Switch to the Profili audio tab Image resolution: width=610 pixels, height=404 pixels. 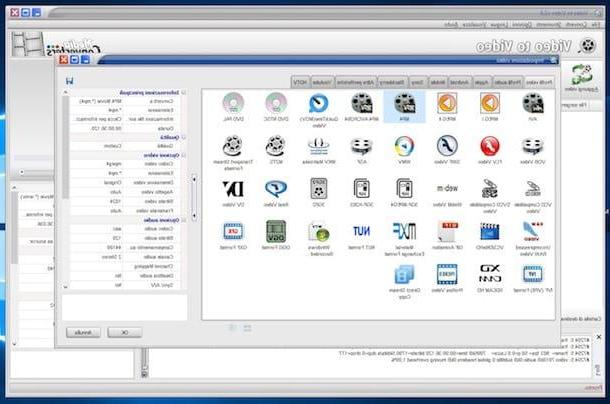pyautogui.click(x=508, y=83)
